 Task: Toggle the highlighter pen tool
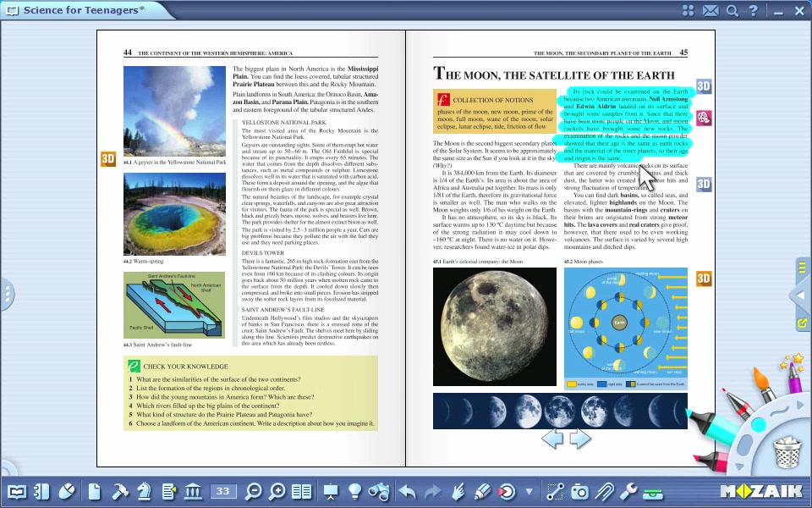click(482, 491)
